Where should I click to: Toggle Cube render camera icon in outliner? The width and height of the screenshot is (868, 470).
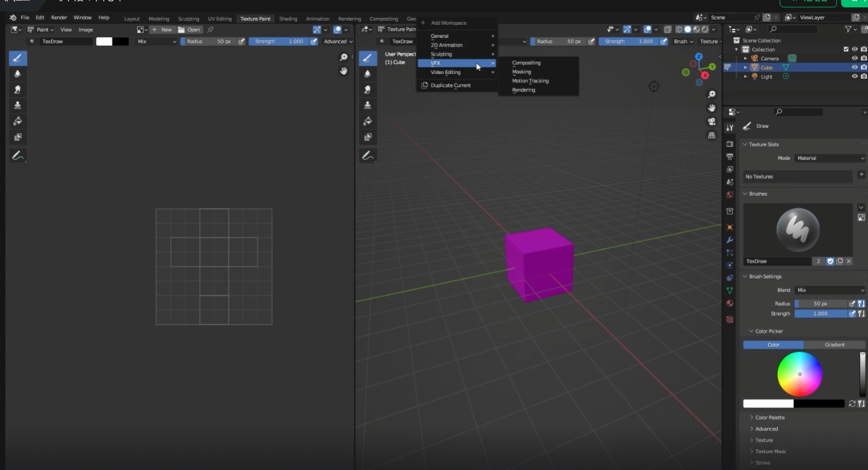pos(864,67)
